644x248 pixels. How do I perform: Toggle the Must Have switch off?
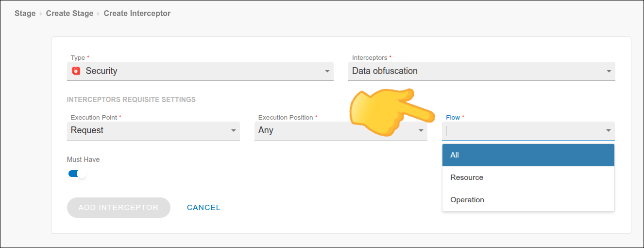click(77, 174)
